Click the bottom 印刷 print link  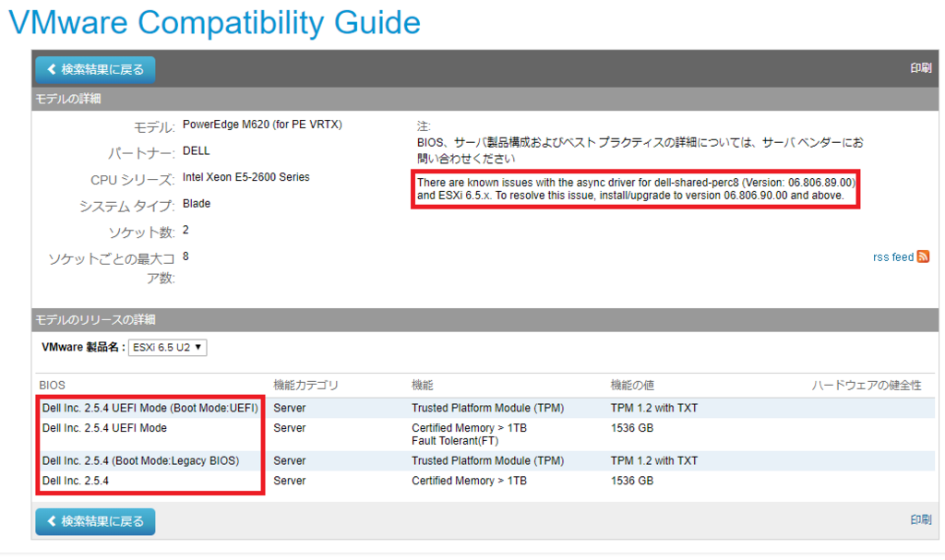pyautogui.click(x=920, y=519)
